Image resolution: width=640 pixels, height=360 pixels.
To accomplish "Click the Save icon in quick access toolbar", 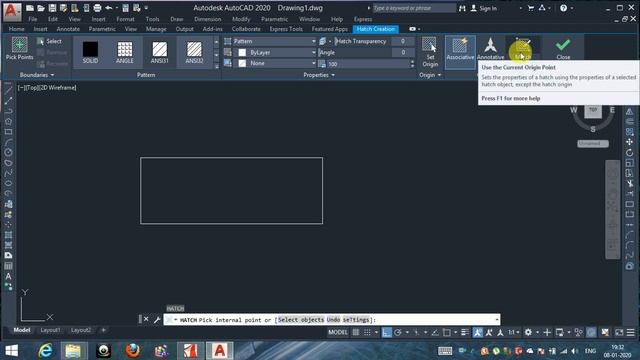I will tap(52, 8).
